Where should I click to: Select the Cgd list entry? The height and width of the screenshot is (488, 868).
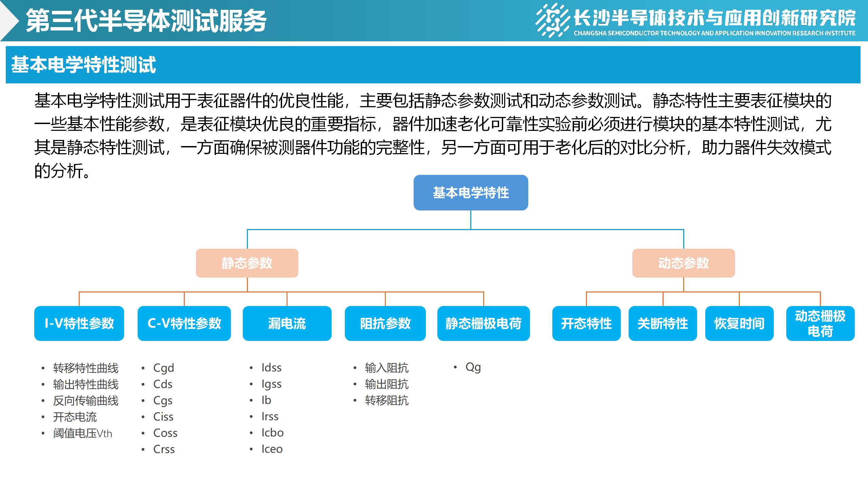[164, 368]
